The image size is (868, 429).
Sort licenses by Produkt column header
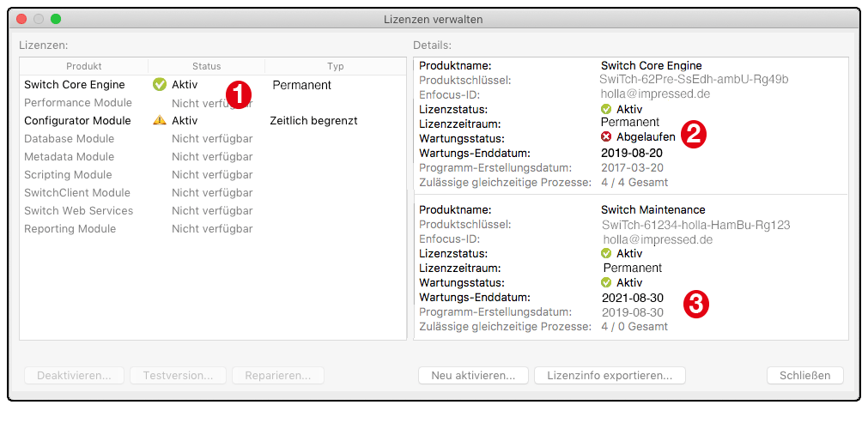84,66
